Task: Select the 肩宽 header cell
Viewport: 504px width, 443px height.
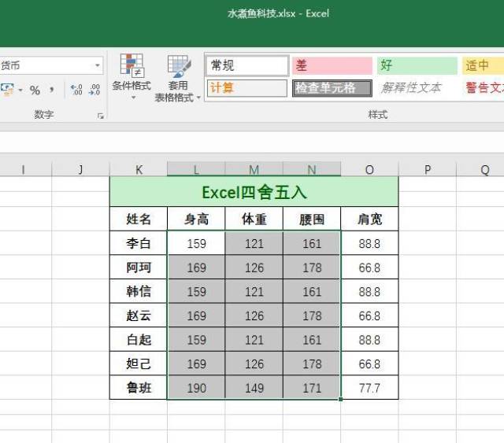Action: (x=369, y=220)
